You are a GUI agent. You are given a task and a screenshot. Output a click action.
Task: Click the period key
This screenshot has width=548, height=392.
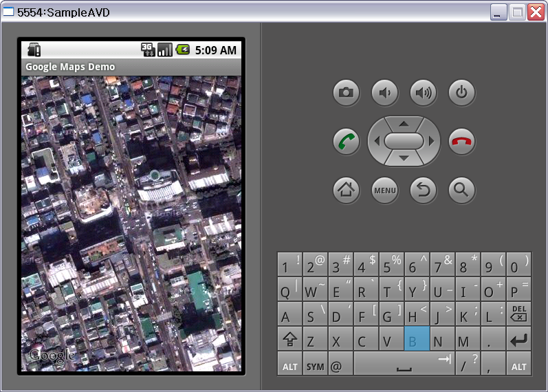(x=493, y=338)
